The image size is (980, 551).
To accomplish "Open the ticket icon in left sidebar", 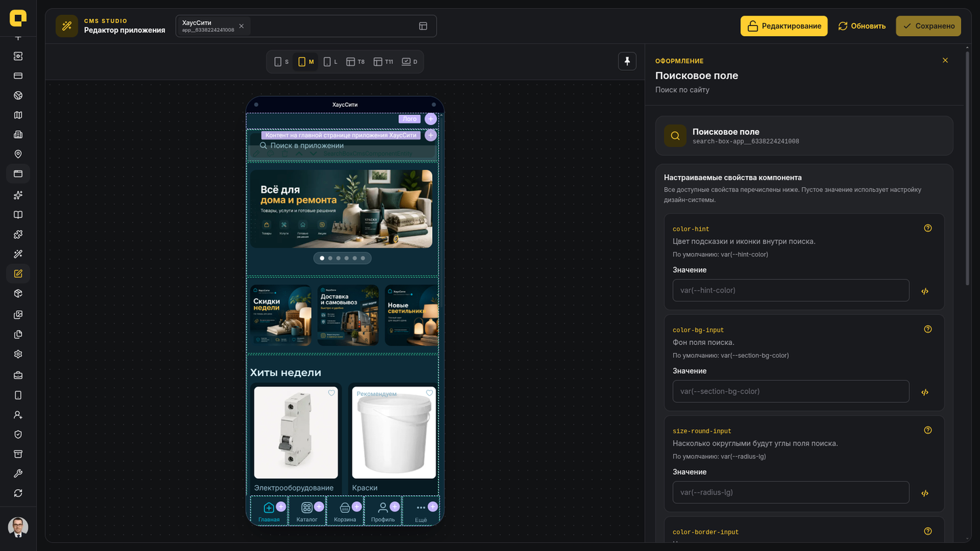I will [x=18, y=56].
